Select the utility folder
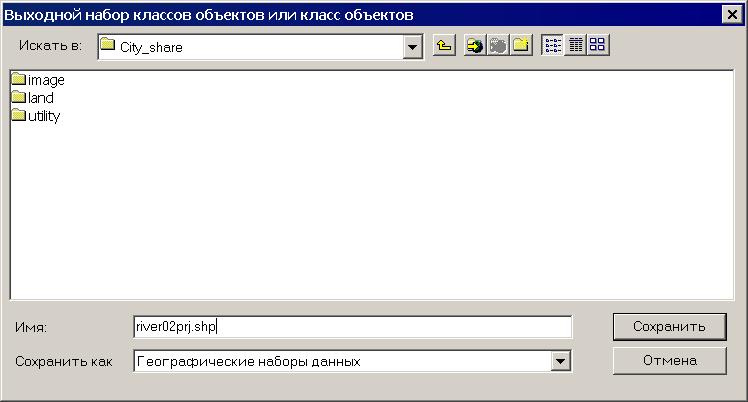 tap(36, 116)
